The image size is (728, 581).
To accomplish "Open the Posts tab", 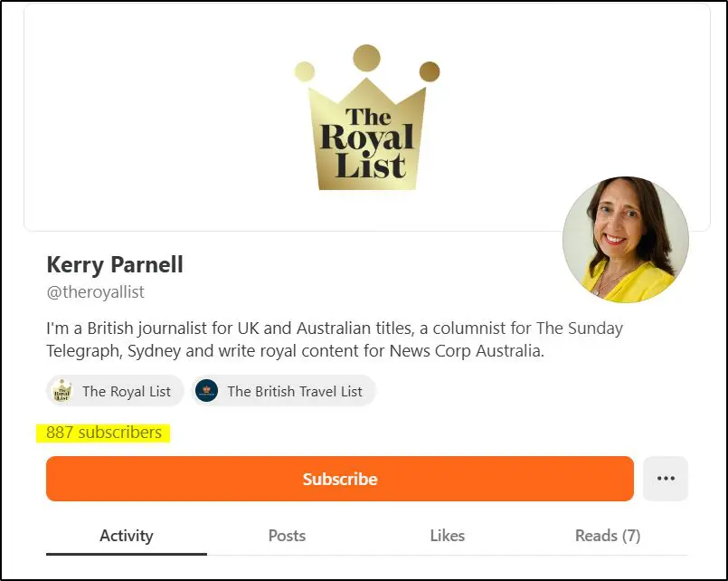I will point(287,536).
